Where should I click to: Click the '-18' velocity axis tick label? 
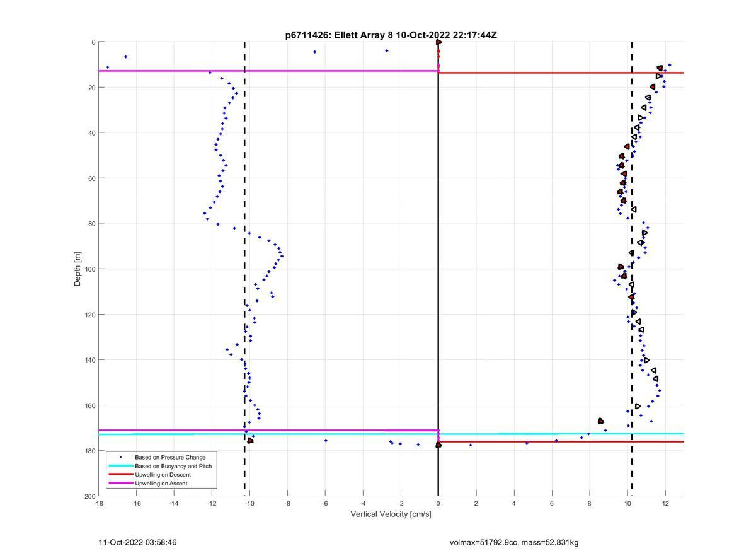pos(98,503)
